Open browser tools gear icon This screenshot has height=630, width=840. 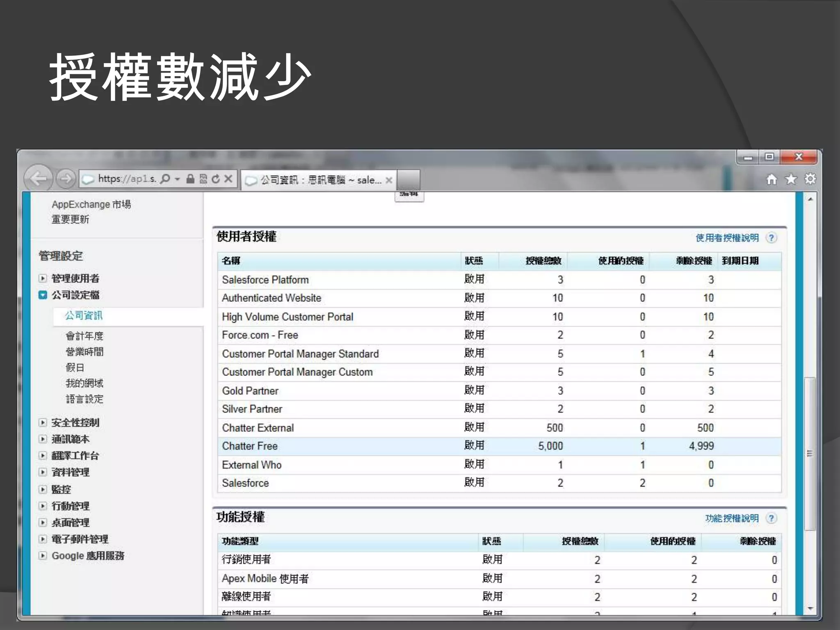[x=810, y=179]
